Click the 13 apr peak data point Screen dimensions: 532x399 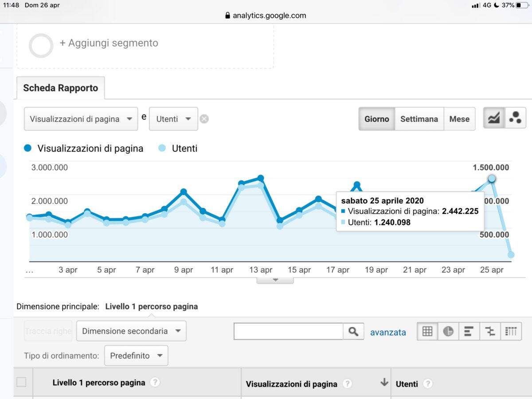pos(261,178)
